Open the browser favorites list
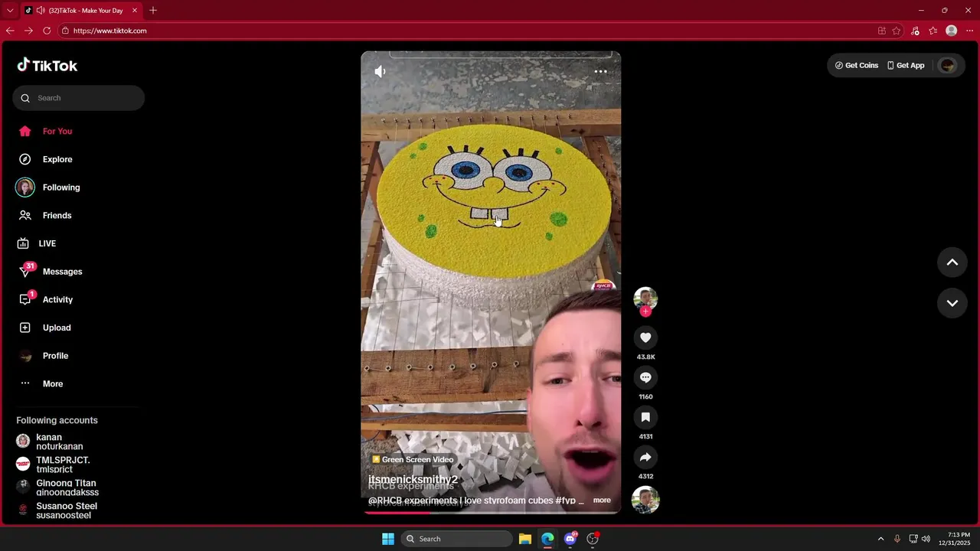Image resolution: width=980 pixels, height=551 pixels. coord(933,31)
